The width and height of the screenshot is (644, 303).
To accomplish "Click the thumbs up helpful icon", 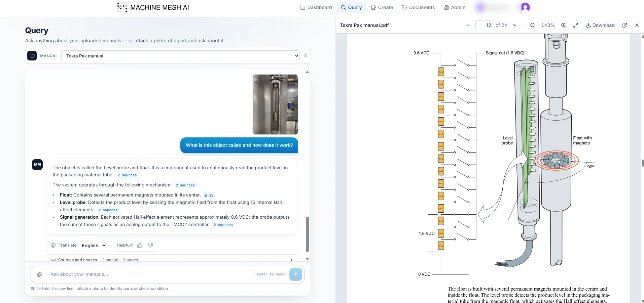I will pyautogui.click(x=140, y=245).
